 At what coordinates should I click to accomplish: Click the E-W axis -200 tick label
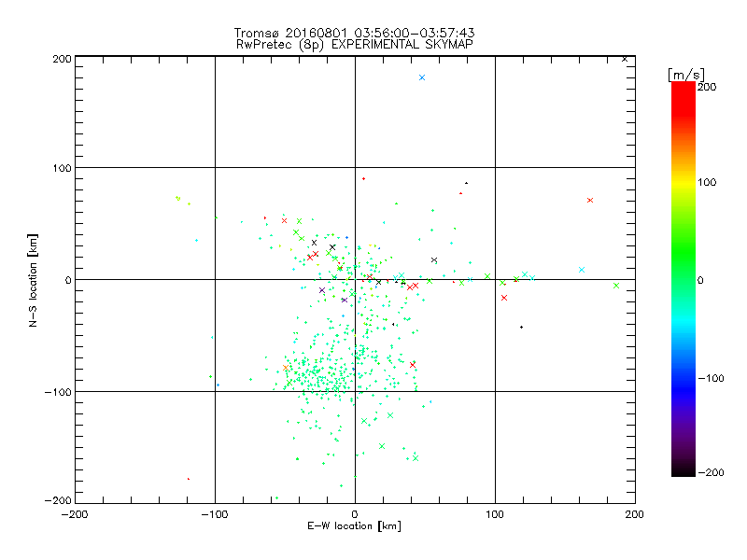tap(75, 514)
